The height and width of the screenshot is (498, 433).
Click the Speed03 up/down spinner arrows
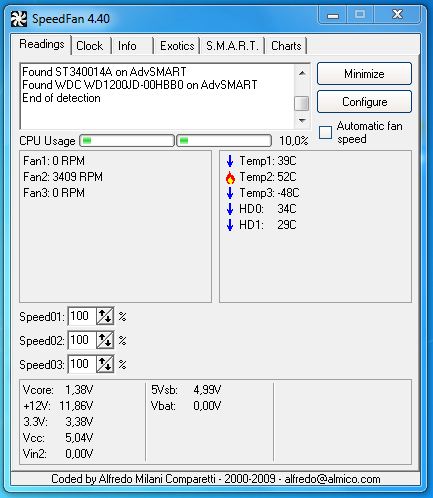click(105, 364)
